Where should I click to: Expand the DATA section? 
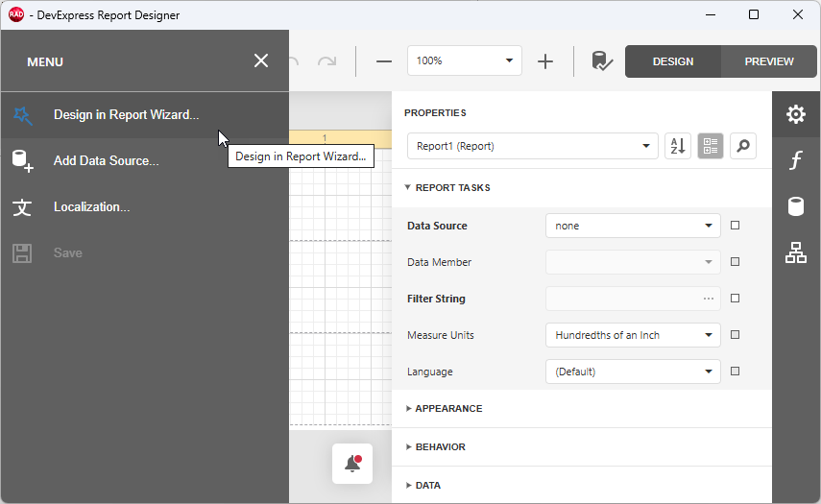click(423, 486)
